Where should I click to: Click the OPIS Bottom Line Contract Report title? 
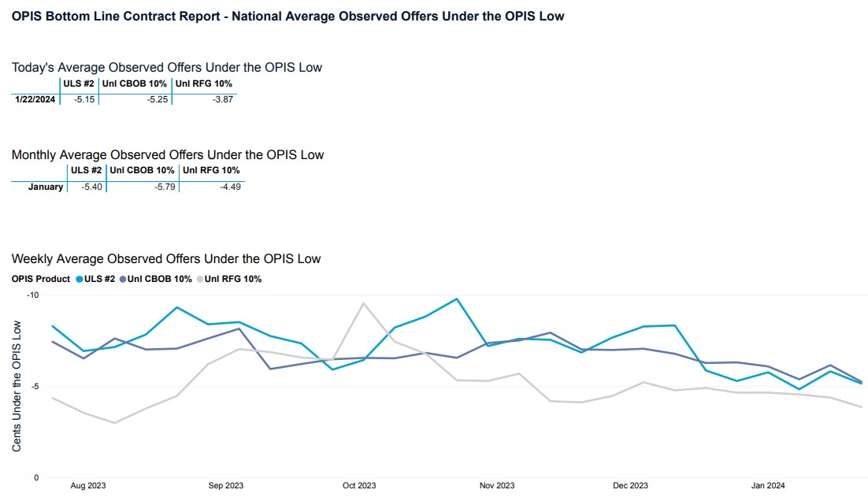[287, 16]
